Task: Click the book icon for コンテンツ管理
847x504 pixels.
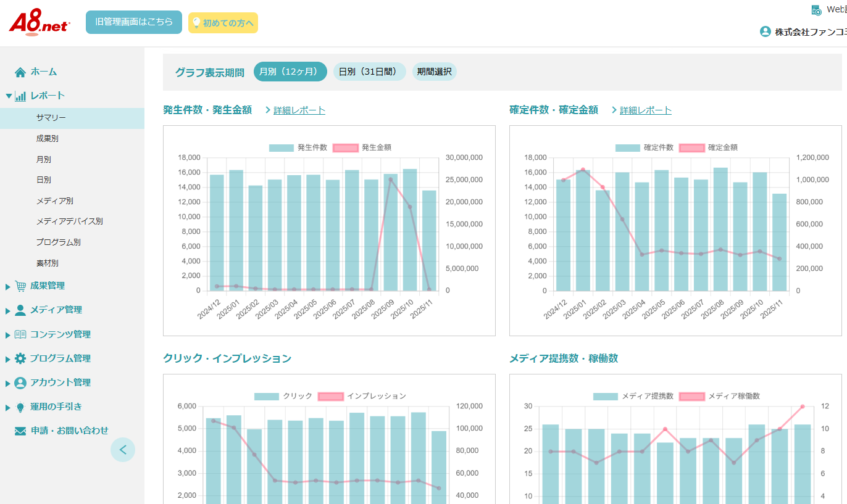Action: click(20, 334)
